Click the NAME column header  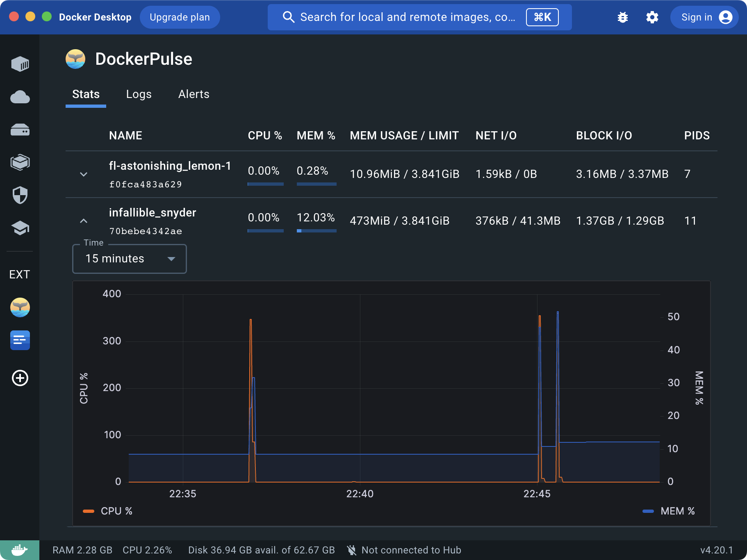[126, 136]
